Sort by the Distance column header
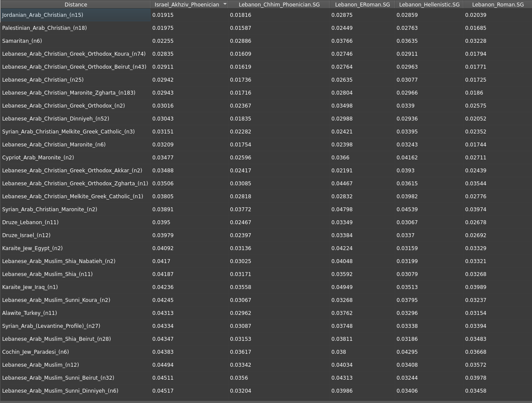This screenshot has width=532, height=403. (x=76, y=4)
